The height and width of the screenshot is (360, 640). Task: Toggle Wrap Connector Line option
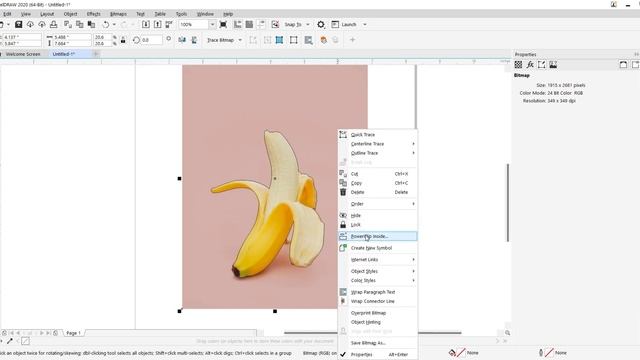point(378,301)
